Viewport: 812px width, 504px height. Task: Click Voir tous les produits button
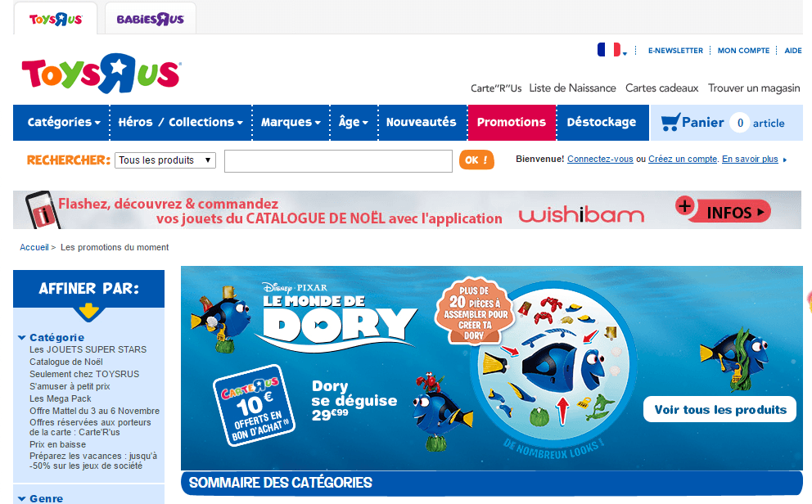tap(720, 409)
